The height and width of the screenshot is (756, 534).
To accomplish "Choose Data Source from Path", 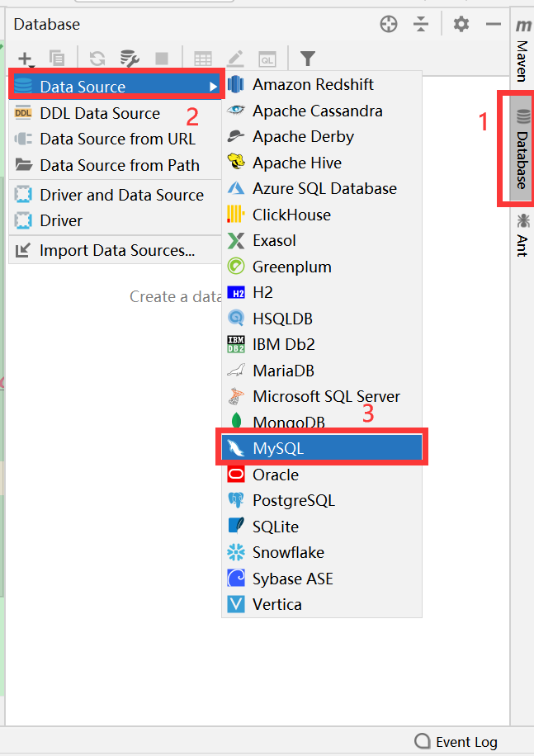I will click(x=115, y=165).
